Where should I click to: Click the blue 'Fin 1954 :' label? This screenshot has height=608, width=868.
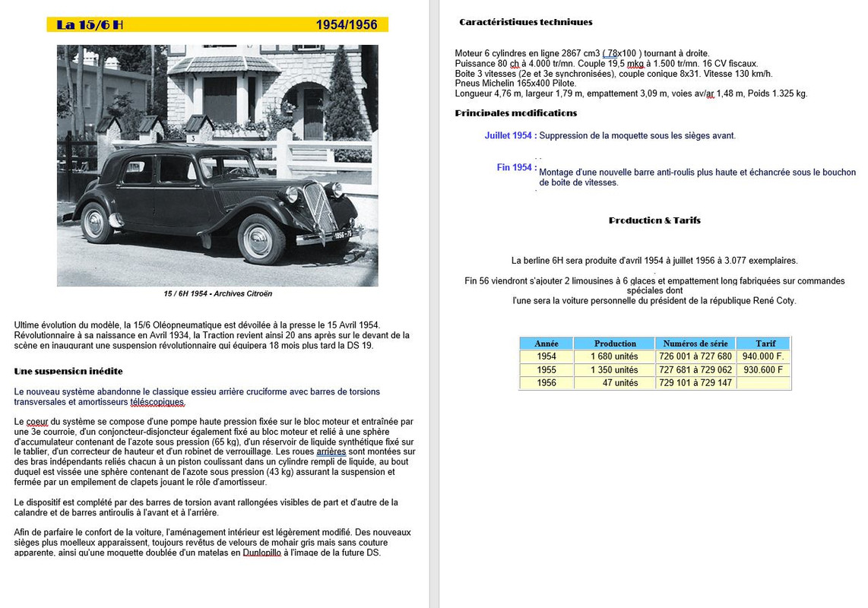517,167
